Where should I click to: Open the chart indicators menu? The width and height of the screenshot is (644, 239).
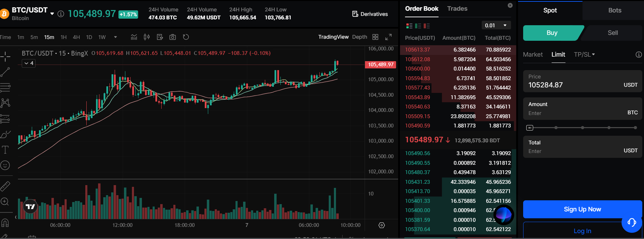(x=134, y=37)
